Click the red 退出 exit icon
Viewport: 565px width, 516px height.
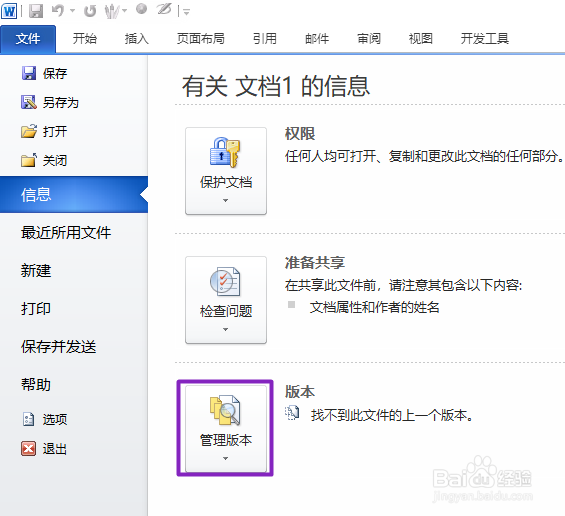point(28,449)
